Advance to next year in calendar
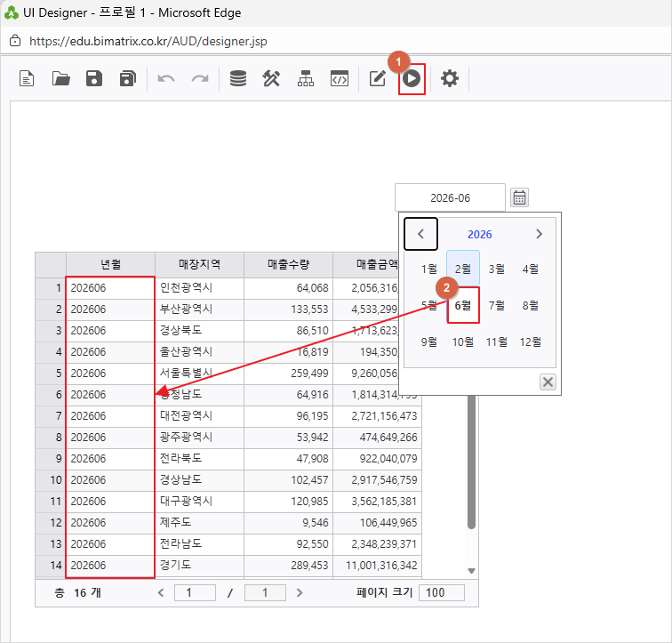The height and width of the screenshot is (643, 672). click(x=540, y=234)
